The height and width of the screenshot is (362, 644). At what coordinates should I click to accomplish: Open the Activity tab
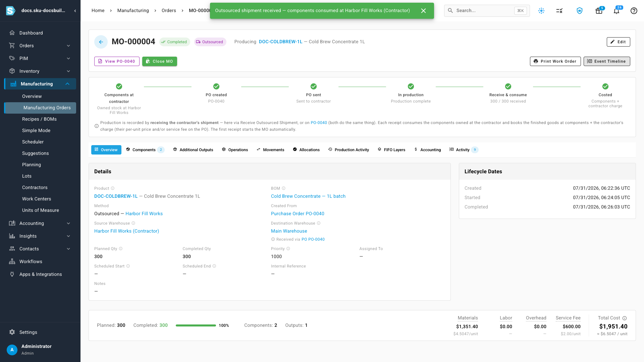(464, 150)
